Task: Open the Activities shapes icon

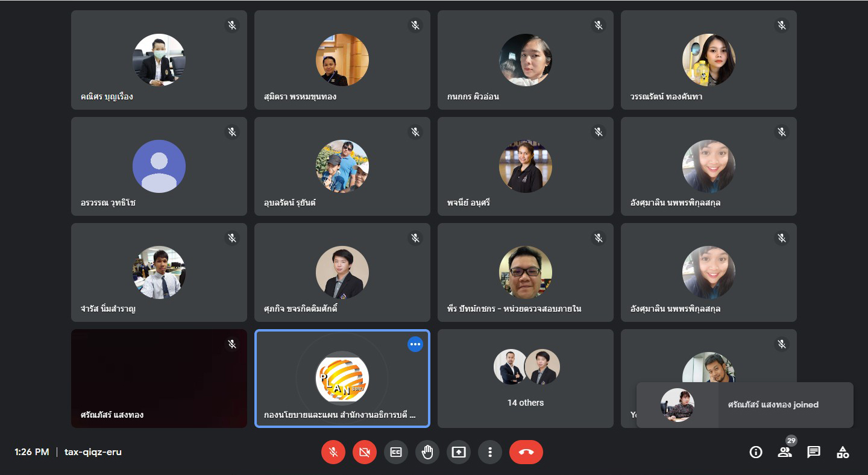Action: click(843, 452)
